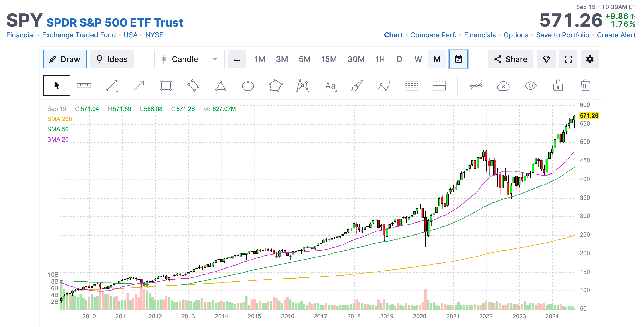Select the triangle drawing tool

tap(221, 86)
